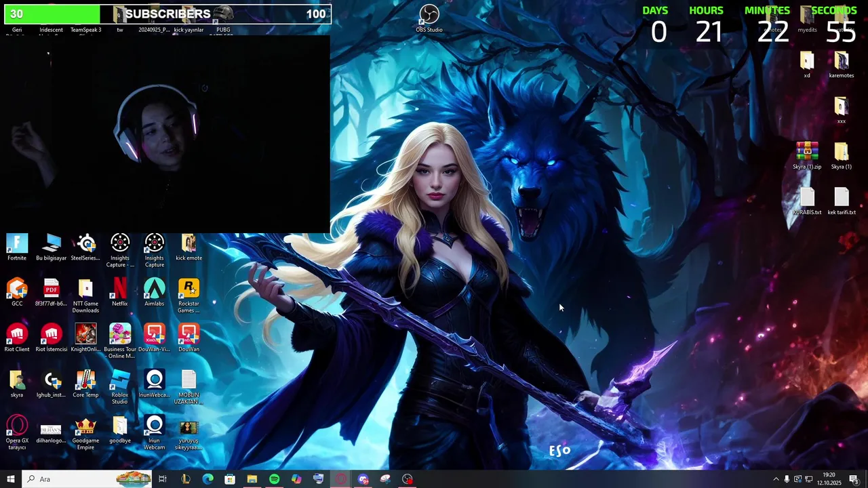Open Spotify from the taskbar
Viewport: 868px width, 488px height.
274,479
